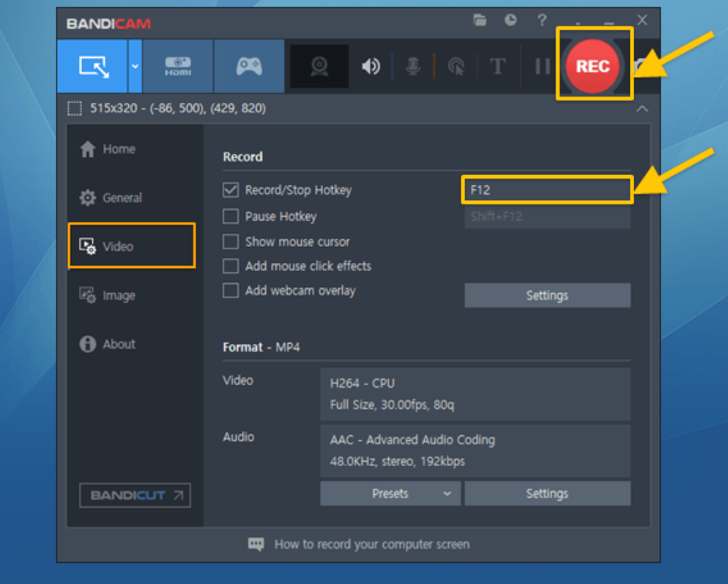Toggle the speaker sound icon
The image size is (728, 584).
click(371, 66)
